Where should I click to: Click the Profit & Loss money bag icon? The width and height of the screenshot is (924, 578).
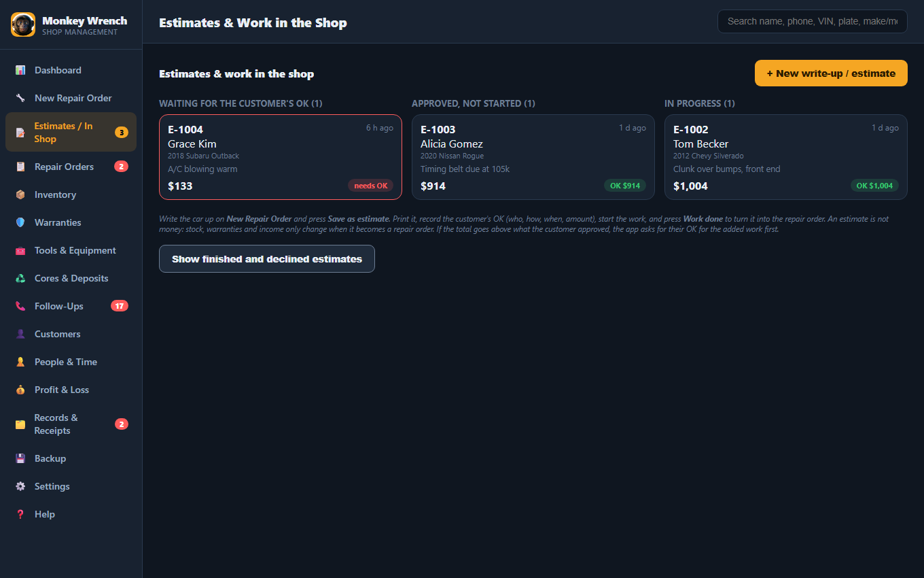(20, 390)
